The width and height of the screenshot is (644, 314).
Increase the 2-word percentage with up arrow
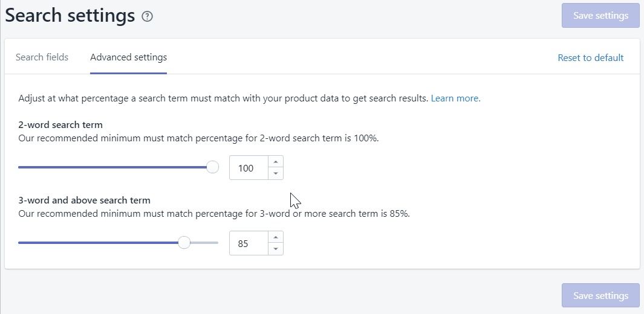click(x=275, y=162)
